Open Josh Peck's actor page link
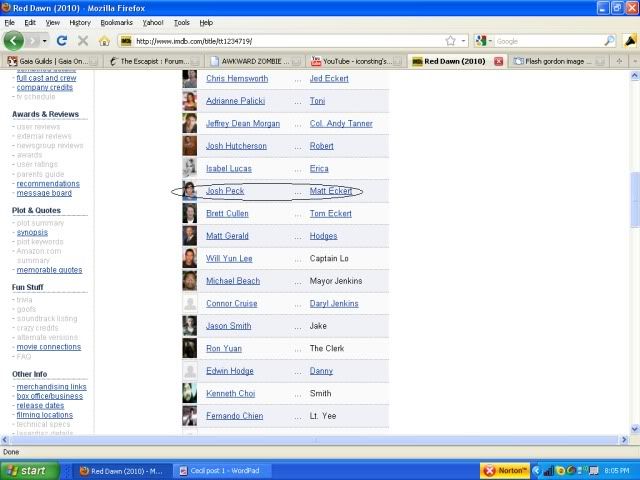The width and height of the screenshot is (640, 480). [224, 191]
